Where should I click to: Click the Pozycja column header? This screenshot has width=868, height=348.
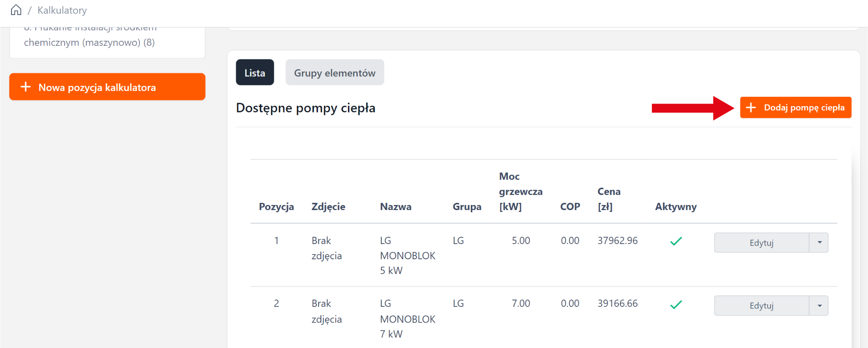pos(276,207)
